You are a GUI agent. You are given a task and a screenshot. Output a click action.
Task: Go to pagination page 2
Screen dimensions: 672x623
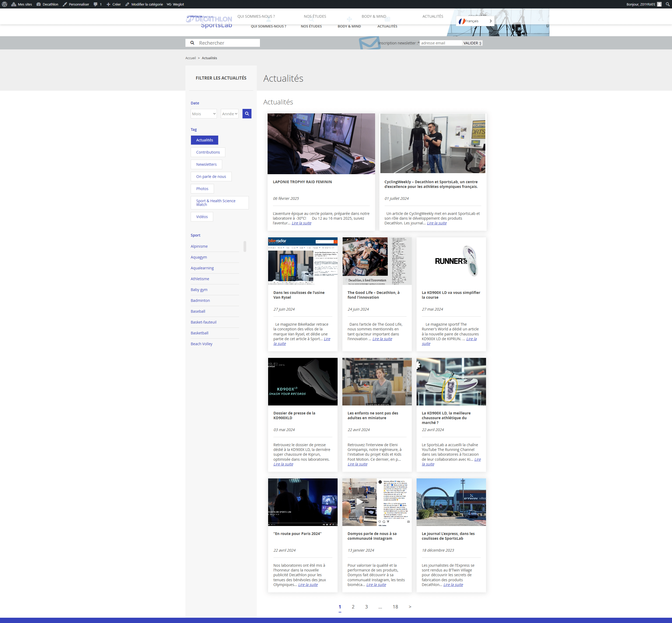(353, 607)
